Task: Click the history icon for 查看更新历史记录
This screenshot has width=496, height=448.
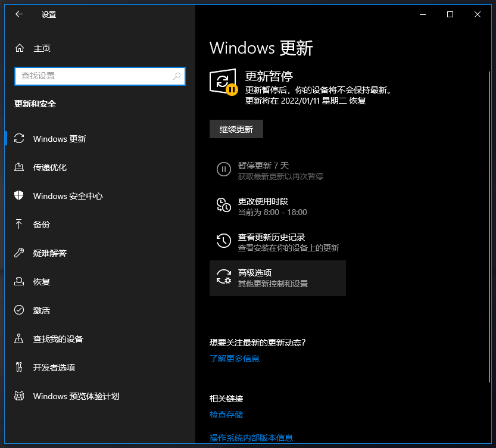Action: click(224, 241)
